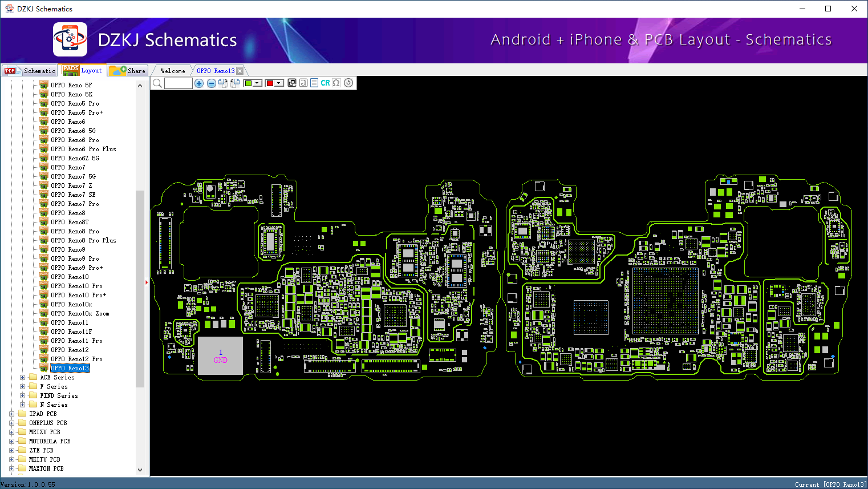
Task: Click the rotate-right pages icon
Action: point(223,83)
